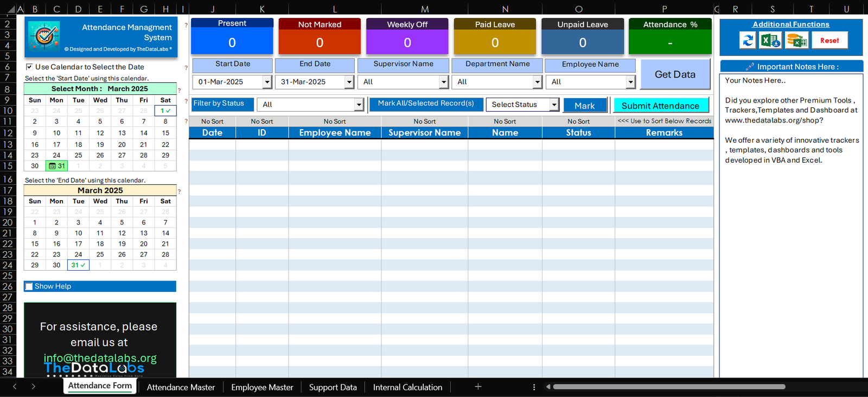Open the Support Data sheet tab
This screenshot has height=397, width=868.
(x=333, y=387)
